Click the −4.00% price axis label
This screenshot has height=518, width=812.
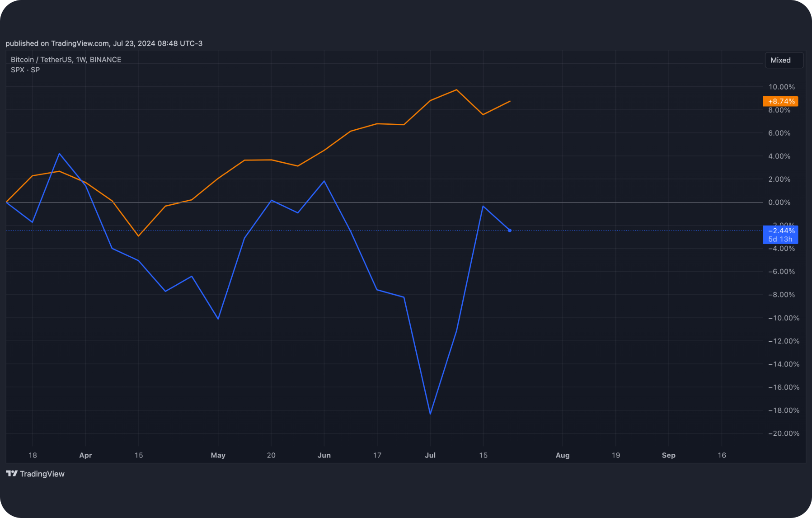point(782,249)
